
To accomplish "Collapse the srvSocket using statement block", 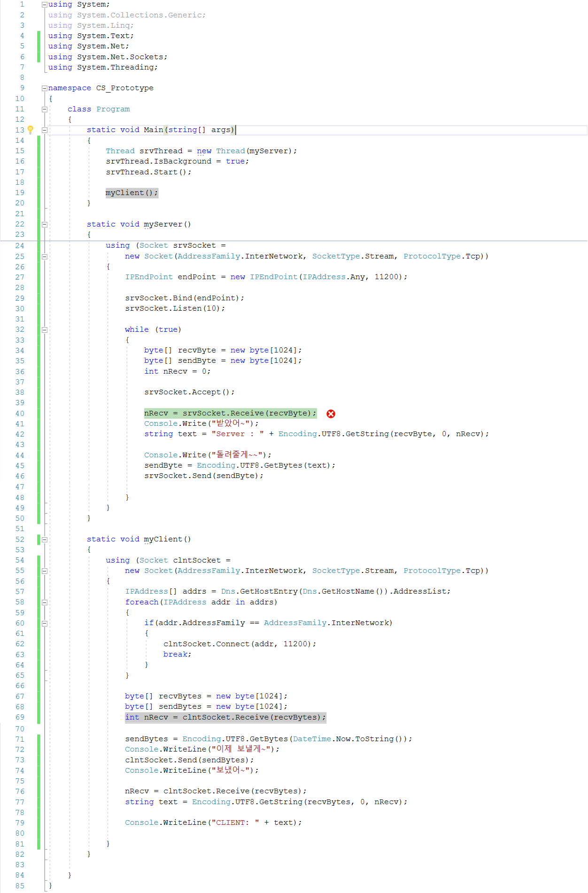I will [x=45, y=257].
